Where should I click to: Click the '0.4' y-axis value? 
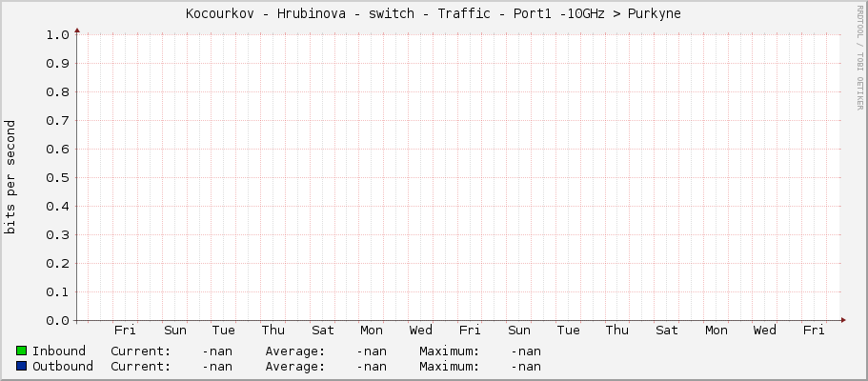[57, 206]
